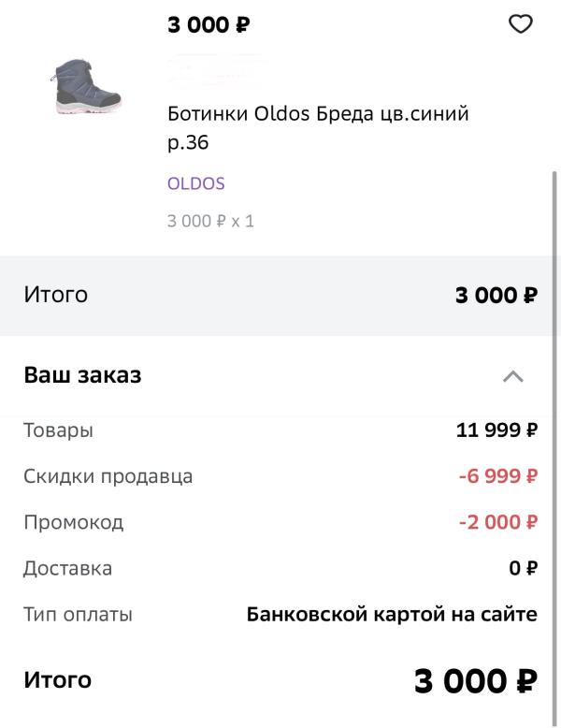The image size is (561, 728).
Task: Click the Скидки продавца label
Action: pyautogui.click(x=108, y=476)
